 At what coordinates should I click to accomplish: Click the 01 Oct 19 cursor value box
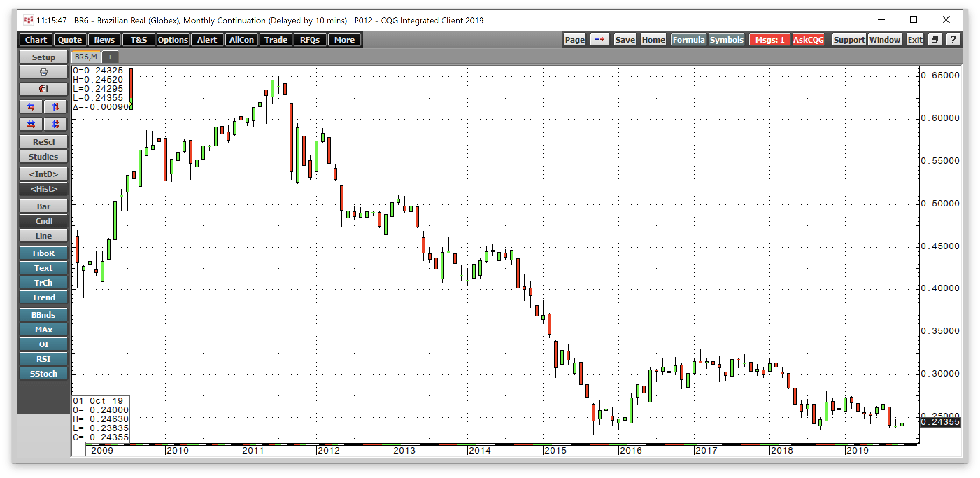[101, 419]
